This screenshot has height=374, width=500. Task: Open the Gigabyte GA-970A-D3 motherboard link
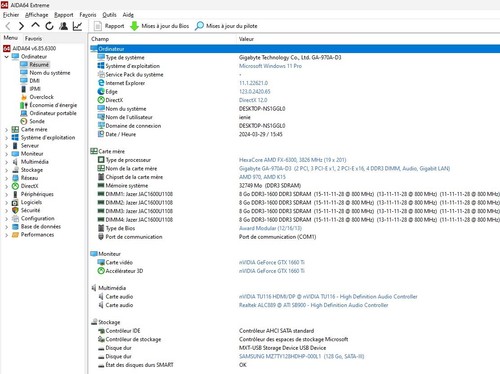[344, 168]
